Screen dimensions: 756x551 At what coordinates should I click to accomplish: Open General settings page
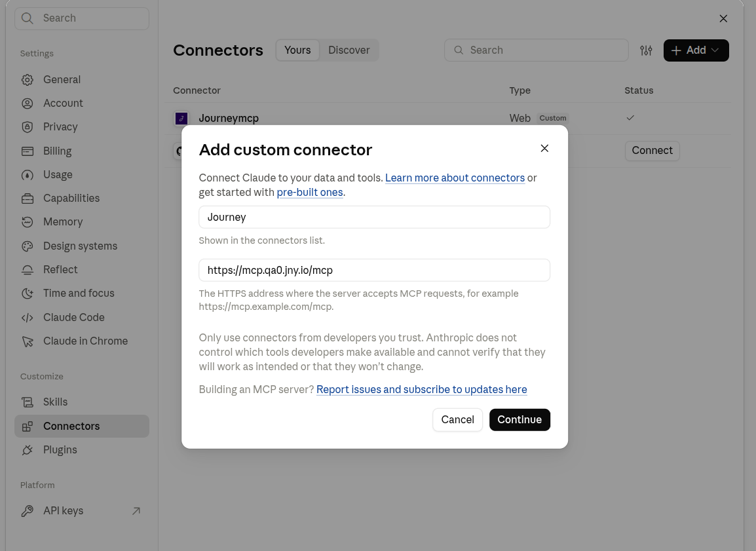(81, 79)
